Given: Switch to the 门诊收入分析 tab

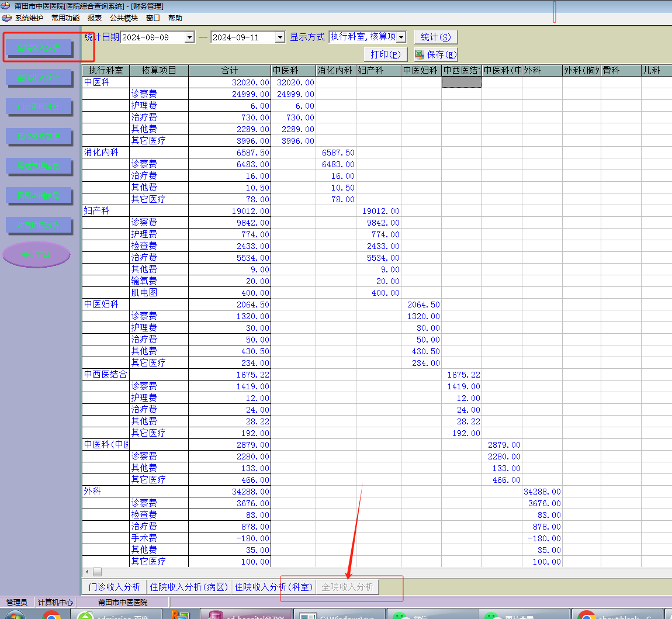Looking at the screenshot, I should pyautogui.click(x=115, y=587).
